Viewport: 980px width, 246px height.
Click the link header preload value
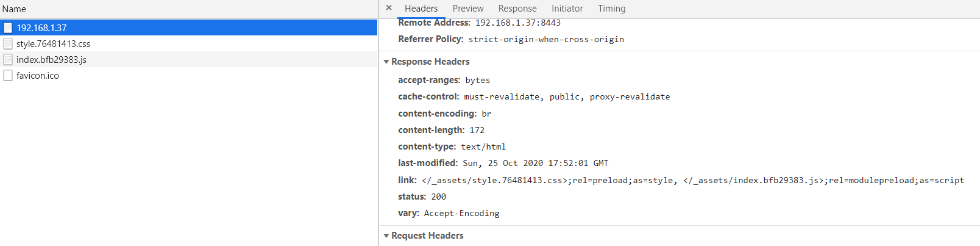pyautogui.click(x=693, y=180)
